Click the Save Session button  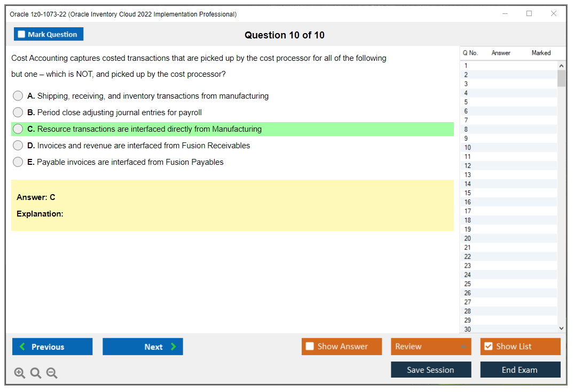[430, 369]
